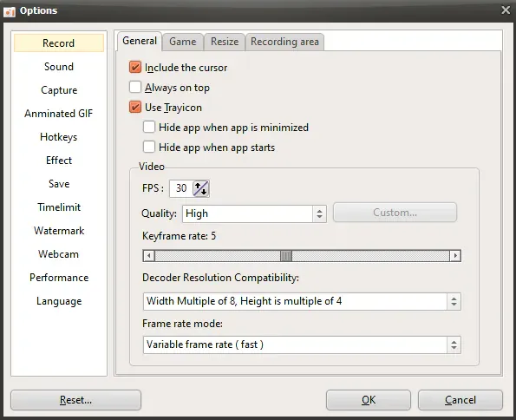Open the Save options category
The height and width of the screenshot is (420, 516).
tap(59, 183)
